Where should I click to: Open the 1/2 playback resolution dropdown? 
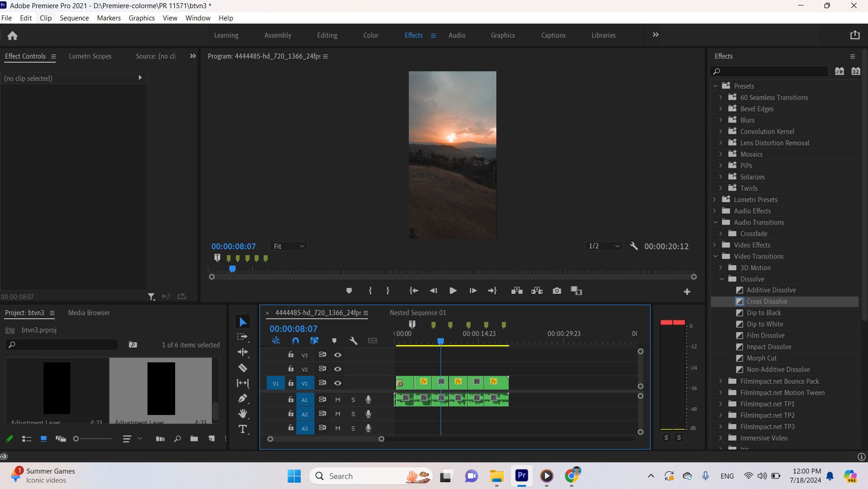point(603,246)
